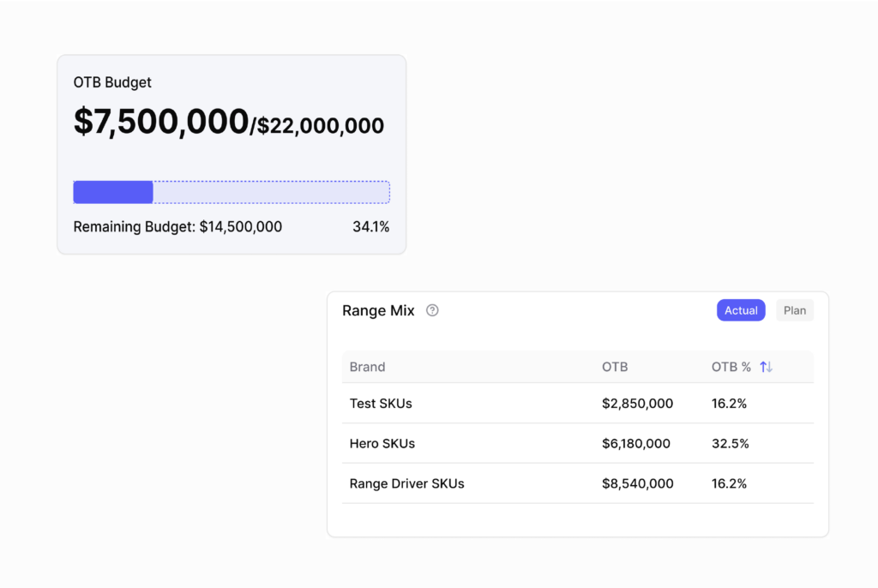Click the 32.5% value in Hero SKUs row
Image resolution: width=878 pixels, height=588 pixels.
730,443
